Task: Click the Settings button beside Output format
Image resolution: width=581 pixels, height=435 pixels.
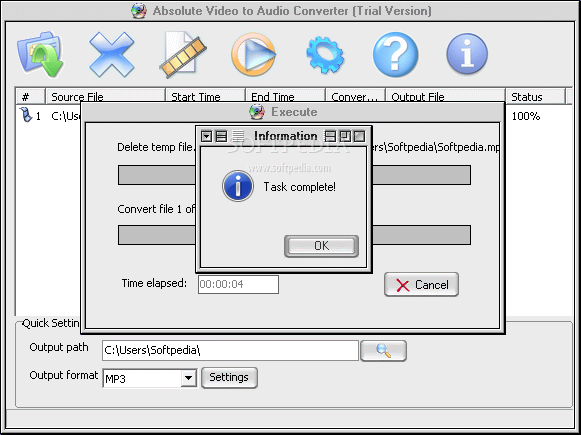Action: tap(229, 378)
